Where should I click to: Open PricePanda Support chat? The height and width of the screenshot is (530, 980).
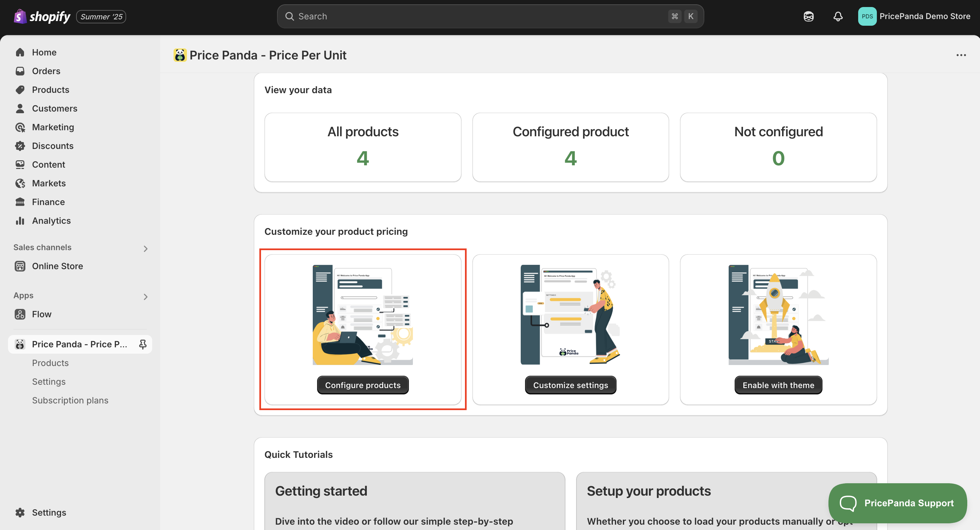pyautogui.click(x=897, y=503)
